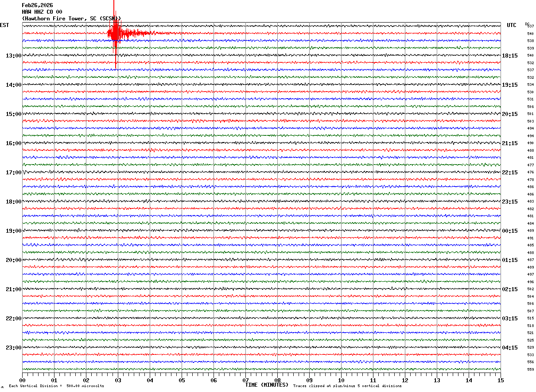
Task: Click the DC offset value 476
Action: pos(531,172)
